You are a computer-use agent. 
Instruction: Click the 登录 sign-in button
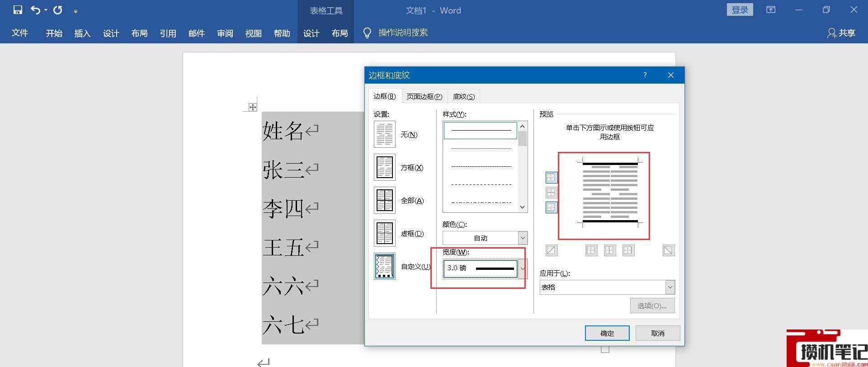point(740,9)
